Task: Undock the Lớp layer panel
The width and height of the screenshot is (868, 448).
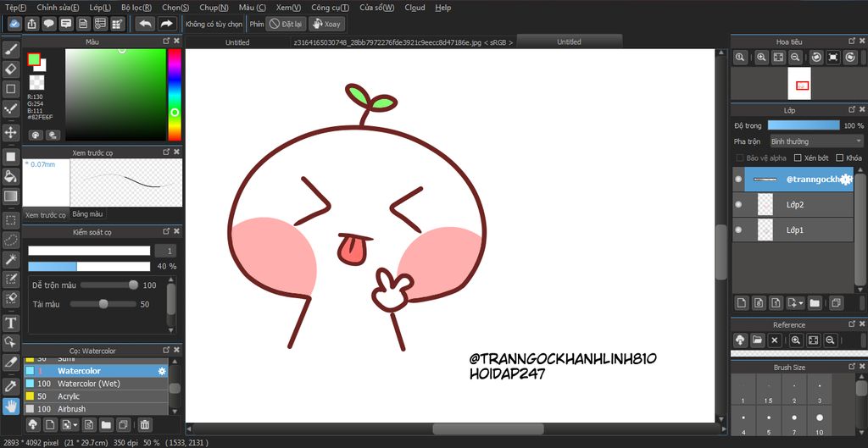Action: [x=852, y=110]
